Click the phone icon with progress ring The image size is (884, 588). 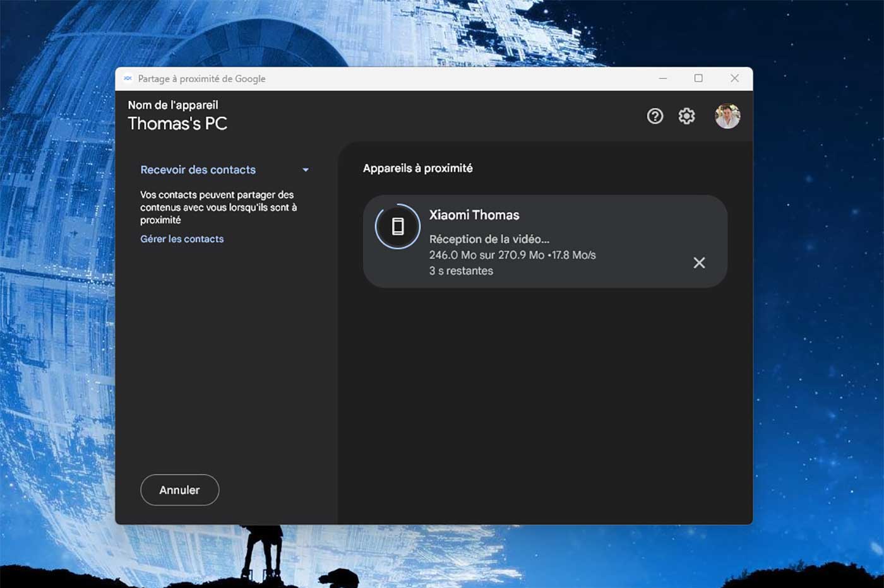[x=398, y=226]
